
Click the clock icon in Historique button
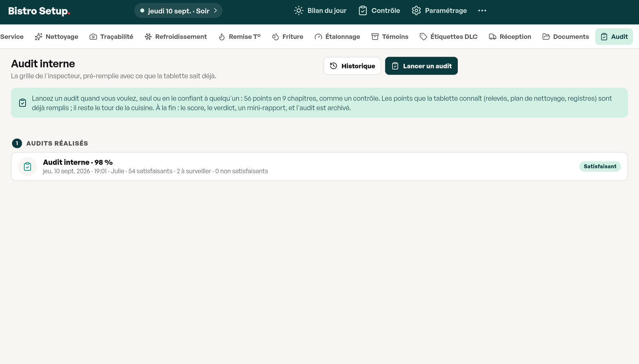click(333, 66)
